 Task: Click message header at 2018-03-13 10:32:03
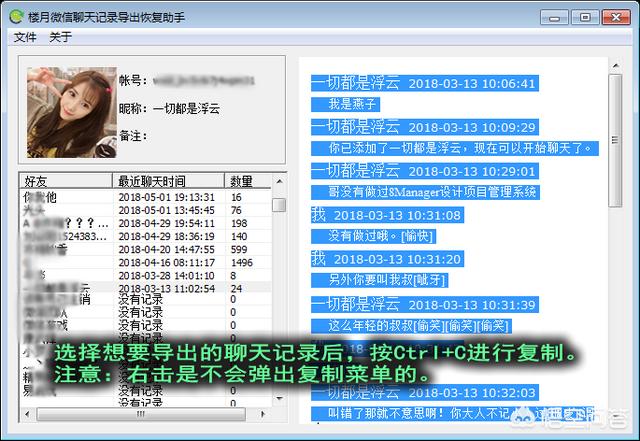pyautogui.click(x=424, y=392)
